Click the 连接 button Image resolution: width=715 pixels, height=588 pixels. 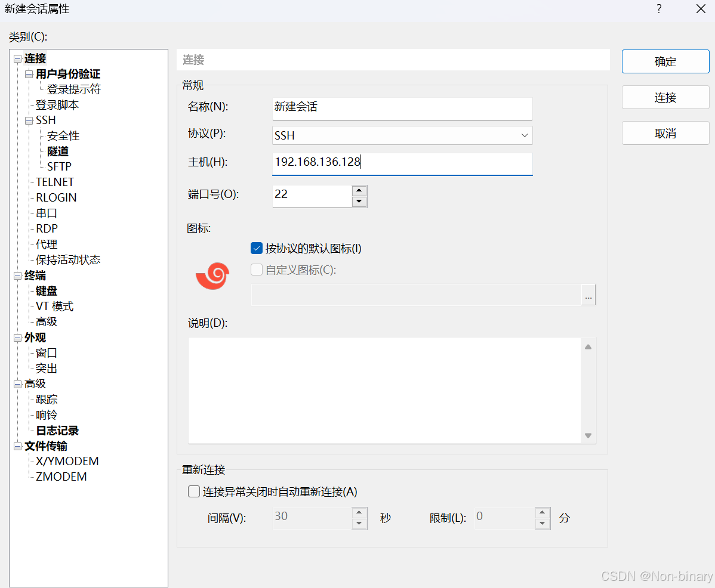coord(665,97)
